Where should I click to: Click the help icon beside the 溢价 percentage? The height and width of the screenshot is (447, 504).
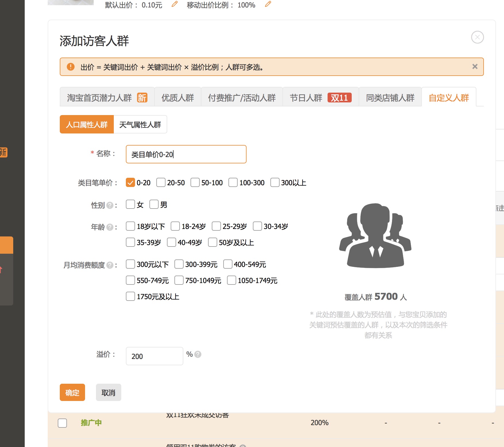(x=198, y=354)
